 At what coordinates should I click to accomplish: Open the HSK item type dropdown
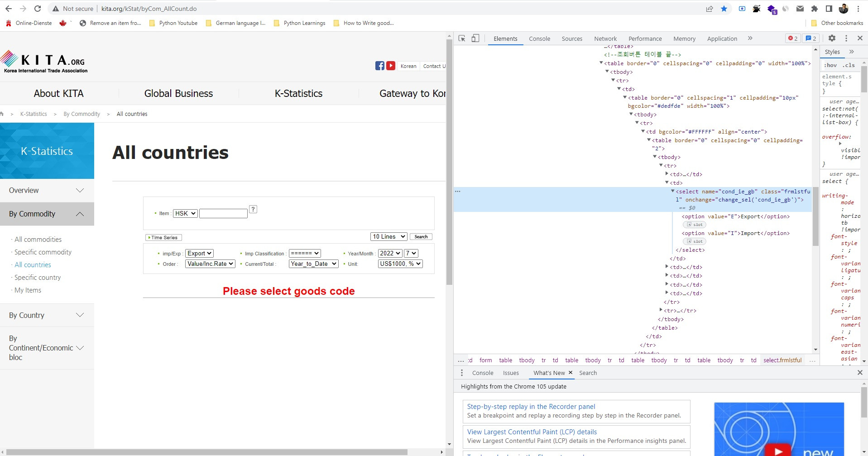click(185, 213)
